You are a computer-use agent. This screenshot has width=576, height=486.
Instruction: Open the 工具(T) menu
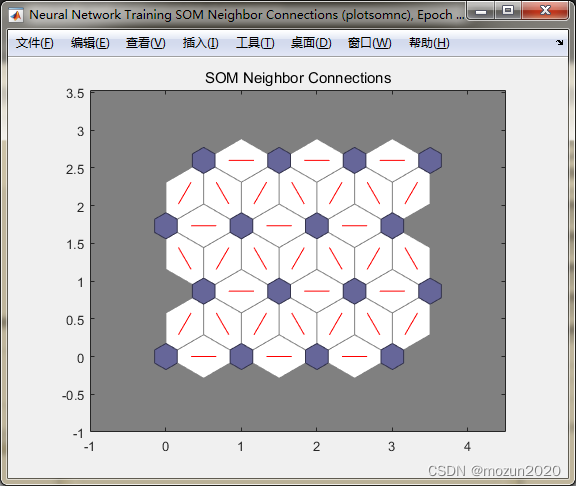click(x=255, y=43)
